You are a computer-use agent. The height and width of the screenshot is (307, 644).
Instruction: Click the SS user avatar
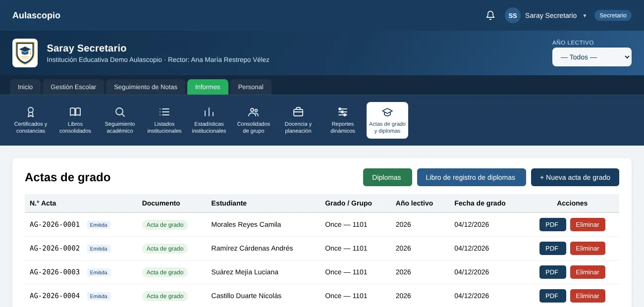point(513,15)
